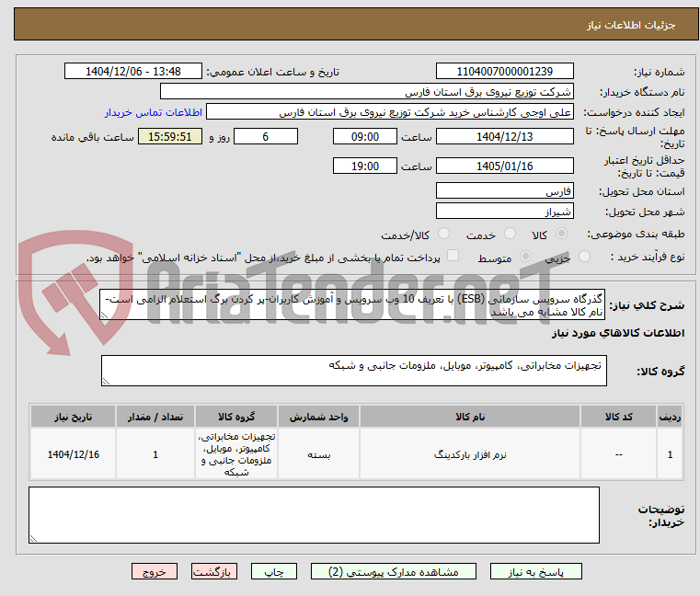Click countdown timer field 15:59:51

point(170,137)
